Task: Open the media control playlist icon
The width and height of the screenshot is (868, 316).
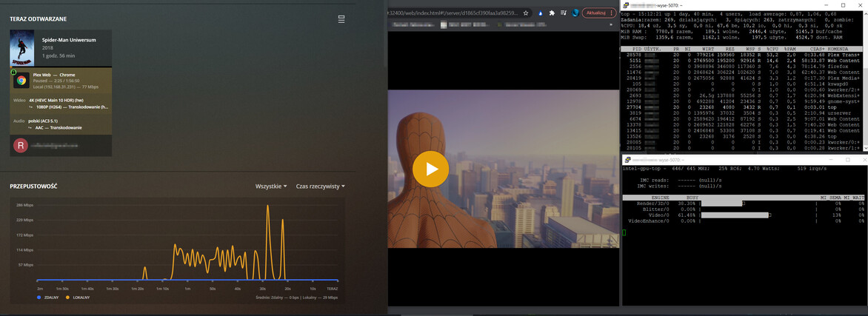Action: pos(564,13)
